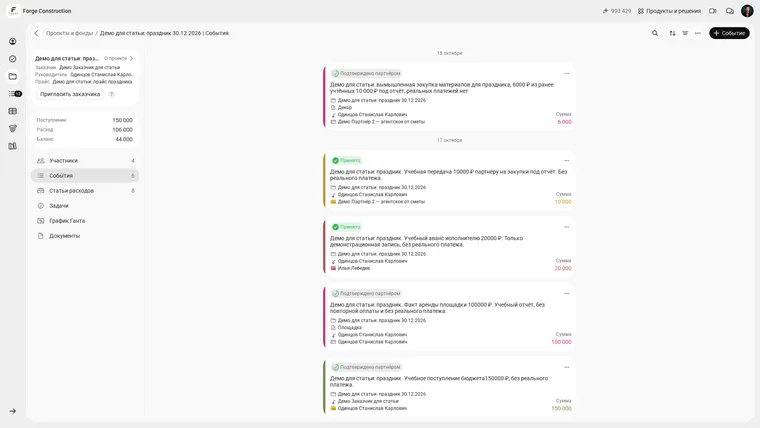
Task: Open the материалов purchase event description
Action: pyautogui.click(x=442, y=88)
